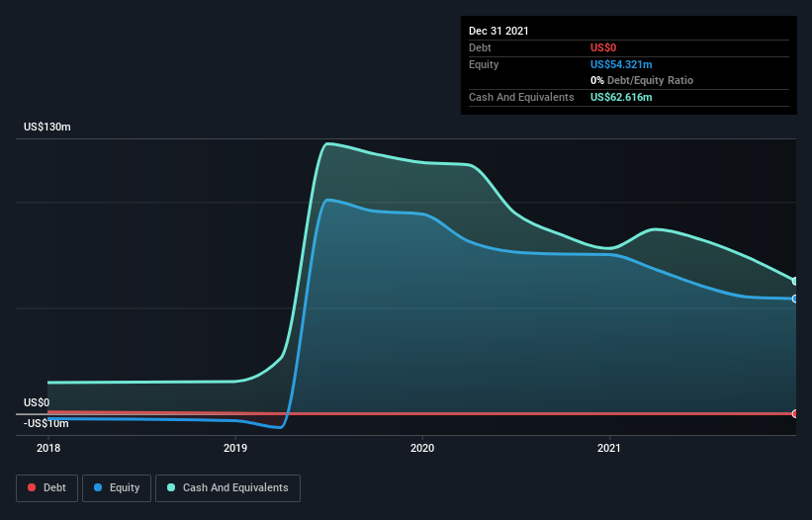
Task: Click the US$54.321m equity value
Action: click(621, 64)
